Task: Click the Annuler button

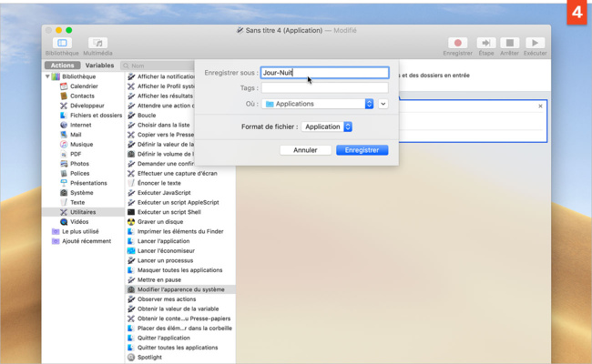Action: pyautogui.click(x=305, y=150)
